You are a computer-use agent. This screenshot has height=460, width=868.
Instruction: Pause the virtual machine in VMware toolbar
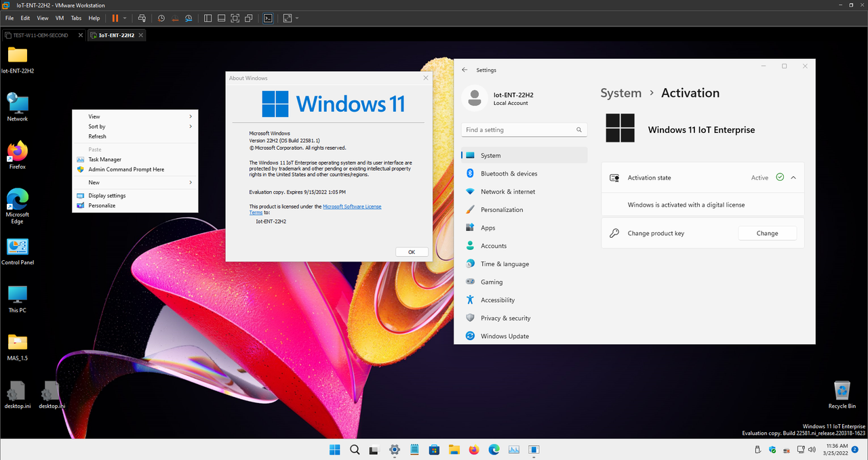[115, 18]
